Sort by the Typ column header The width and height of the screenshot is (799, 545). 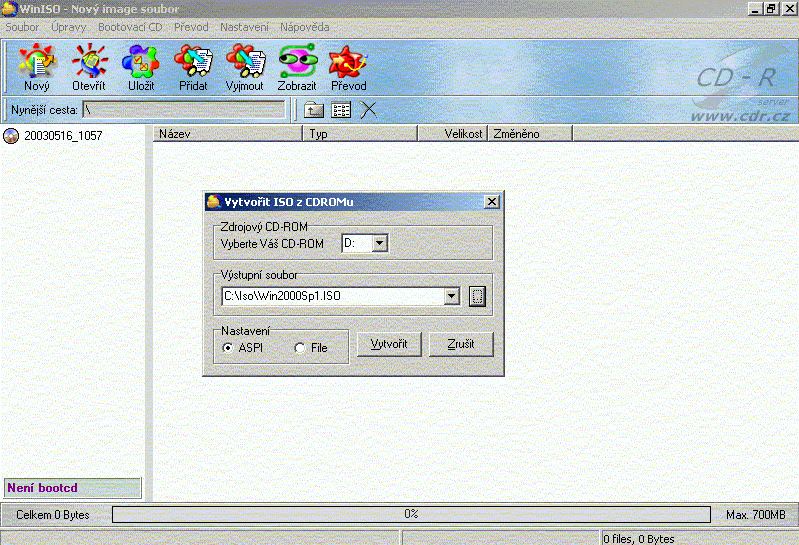pos(360,134)
